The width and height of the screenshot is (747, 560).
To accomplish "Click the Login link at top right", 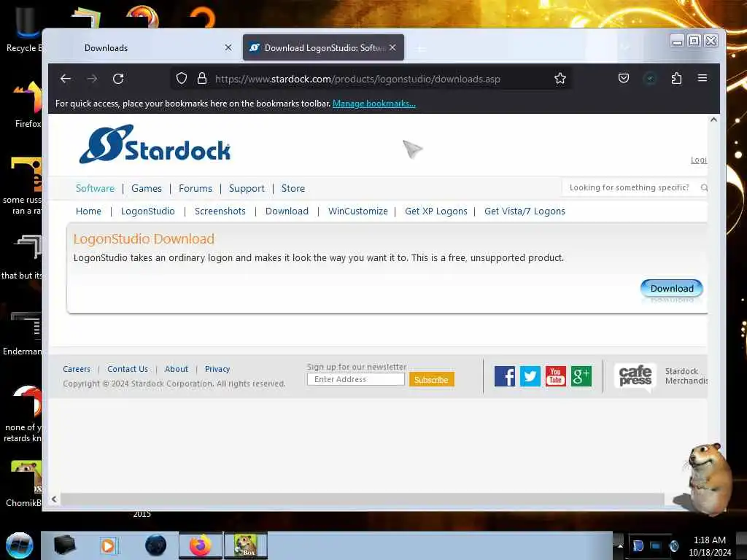I will click(x=699, y=160).
